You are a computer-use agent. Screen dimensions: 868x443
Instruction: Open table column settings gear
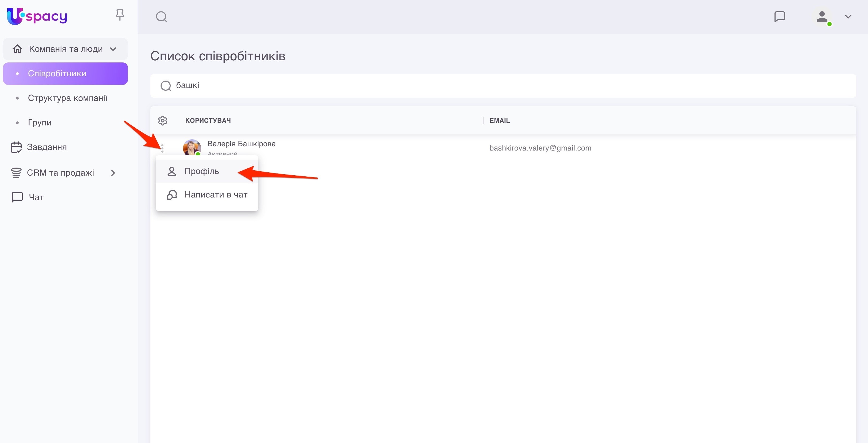point(163,121)
